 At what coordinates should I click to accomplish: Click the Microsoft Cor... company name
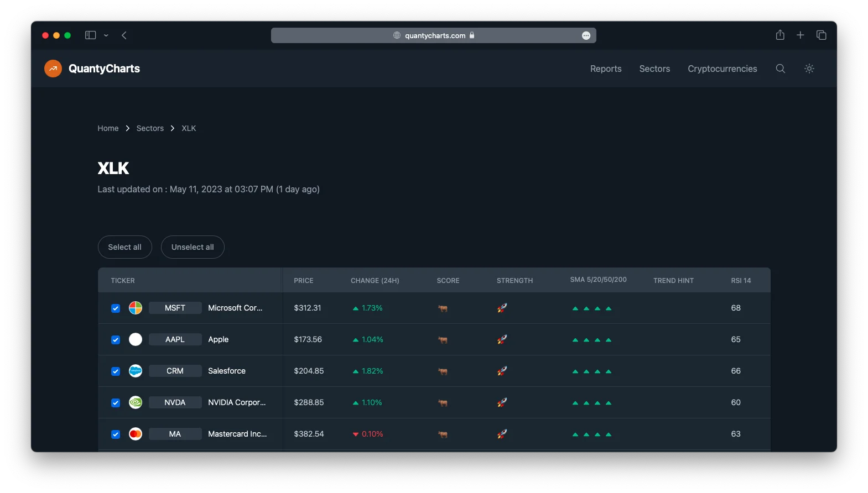pos(235,308)
